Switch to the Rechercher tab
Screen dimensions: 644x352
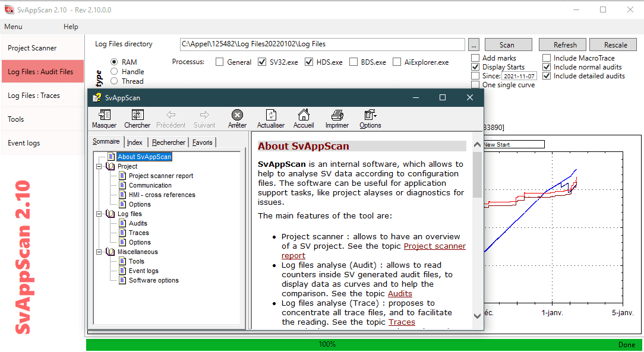pos(168,142)
